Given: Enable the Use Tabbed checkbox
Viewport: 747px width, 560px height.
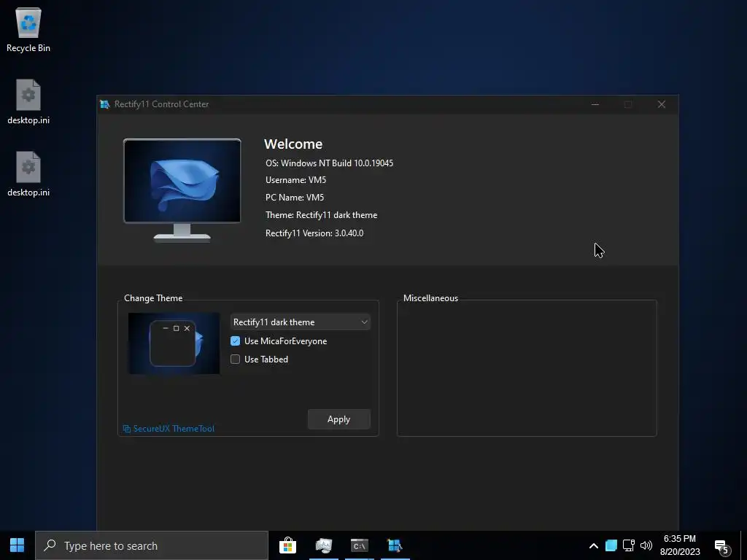Looking at the screenshot, I should [x=236, y=359].
